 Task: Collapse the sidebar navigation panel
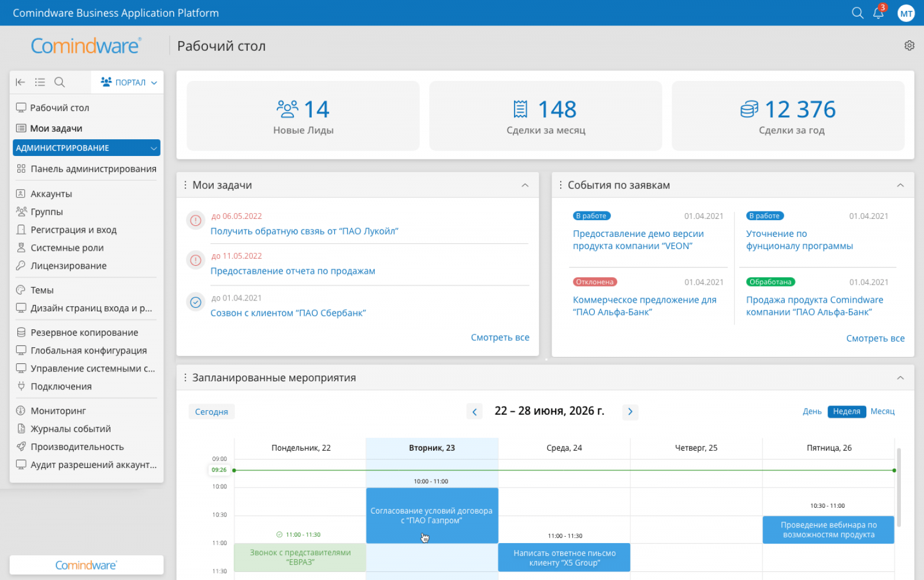(20, 82)
